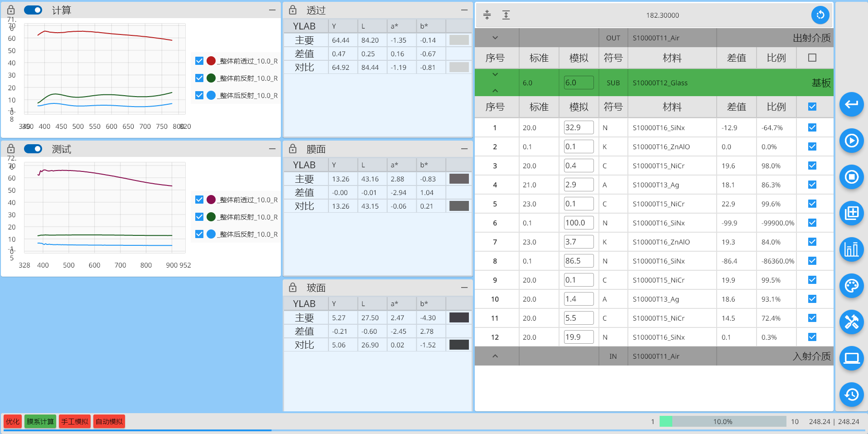
Task: Open the add film layer icon
Action: click(x=852, y=213)
